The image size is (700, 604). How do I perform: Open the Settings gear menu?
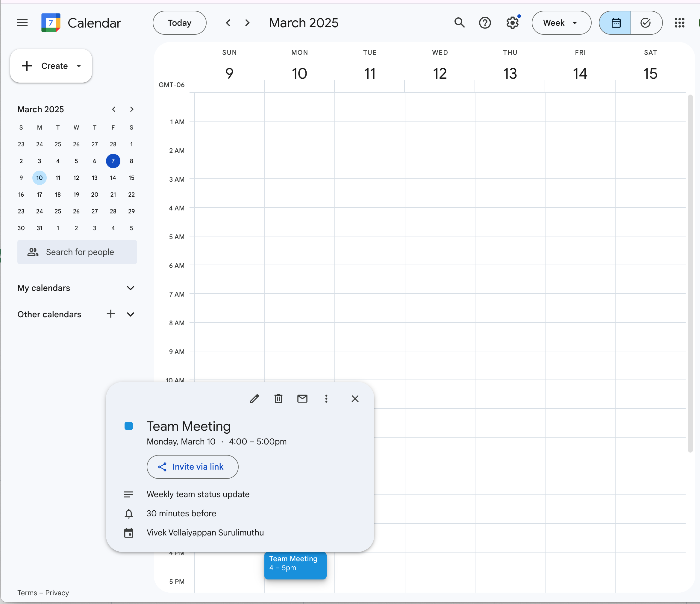(x=513, y=23)
